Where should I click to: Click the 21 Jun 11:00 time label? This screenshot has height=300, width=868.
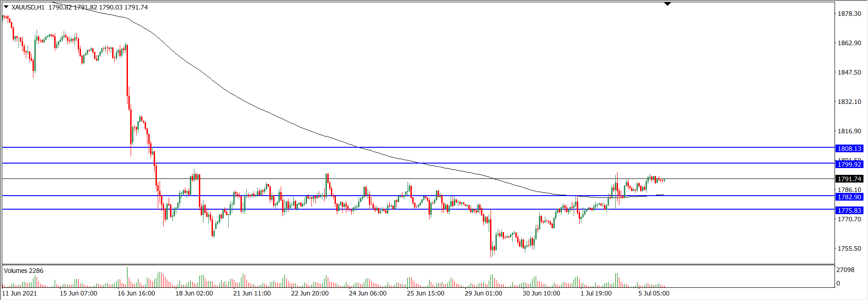252,293
